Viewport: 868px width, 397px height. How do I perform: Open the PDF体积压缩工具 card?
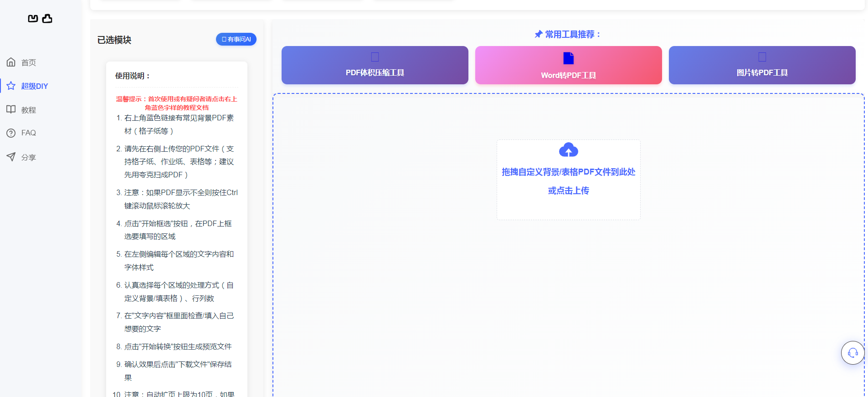point(375,65)
